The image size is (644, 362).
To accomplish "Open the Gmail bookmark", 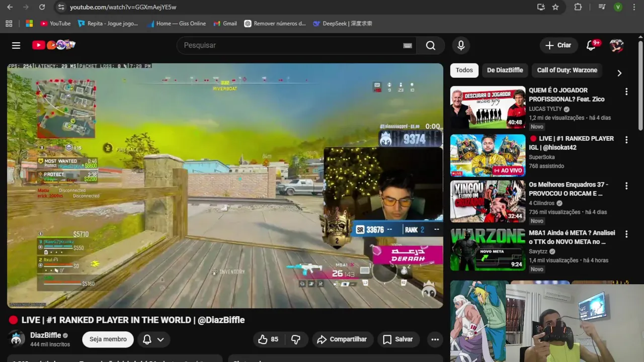I will pyautogui.click(x=225, y=23).
